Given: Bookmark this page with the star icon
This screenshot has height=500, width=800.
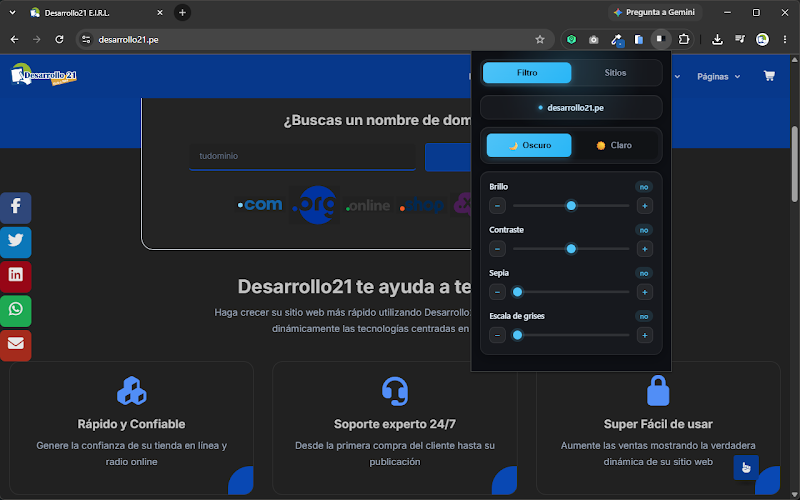Looking at the screenshot, I should 540,39.
